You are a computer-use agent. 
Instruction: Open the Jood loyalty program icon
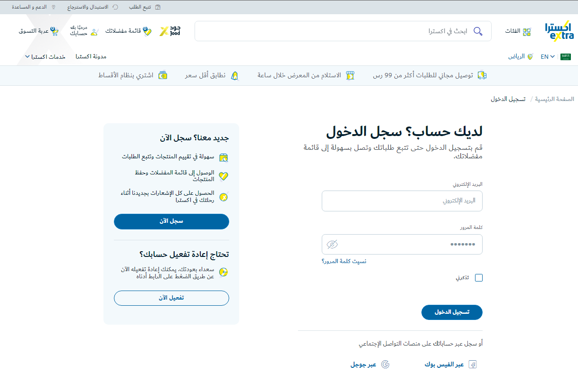click(170, 31)
